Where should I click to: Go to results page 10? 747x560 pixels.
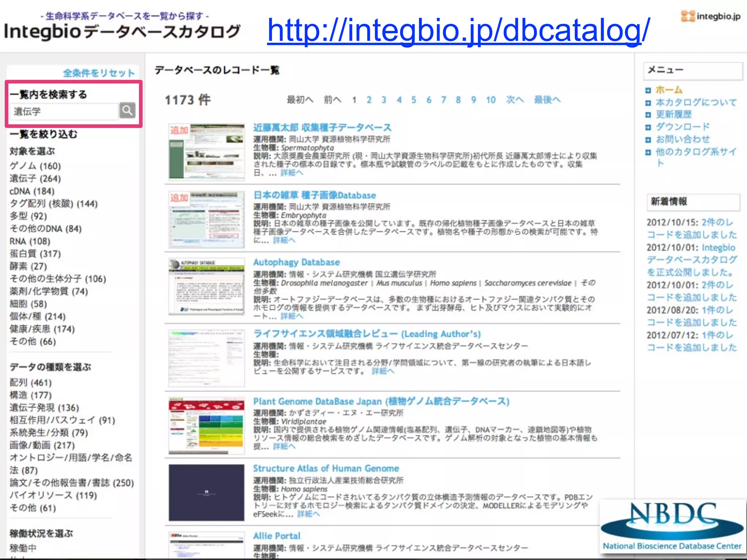(x=491, y=100)
